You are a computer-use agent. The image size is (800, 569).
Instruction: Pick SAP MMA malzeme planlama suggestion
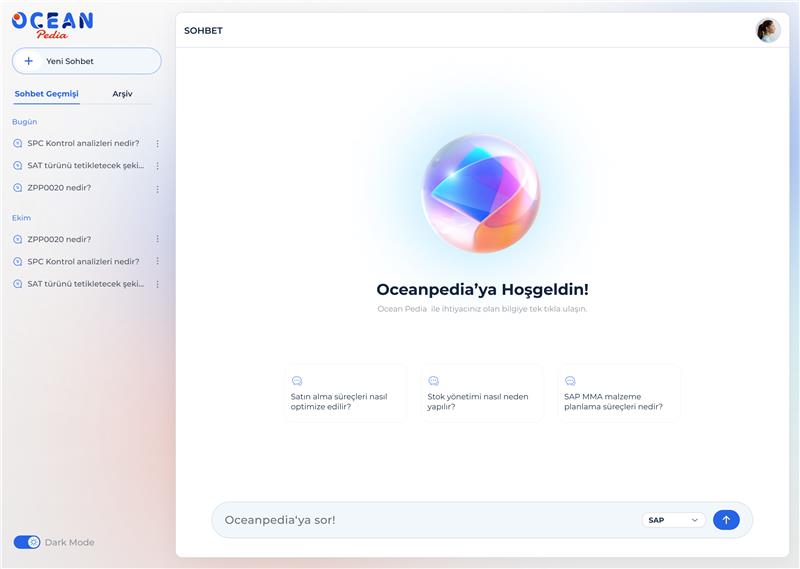coord(619,393)
